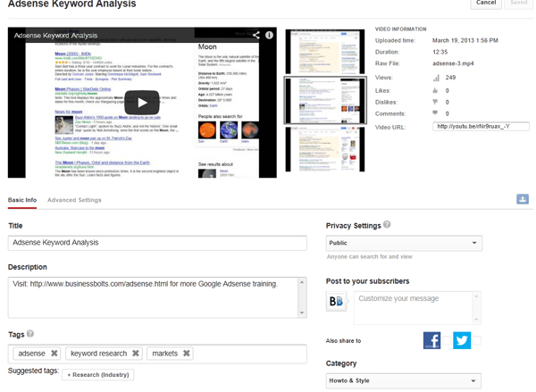
Task: Click the BB channel avatar icon
Action: (x=337, y=301)
